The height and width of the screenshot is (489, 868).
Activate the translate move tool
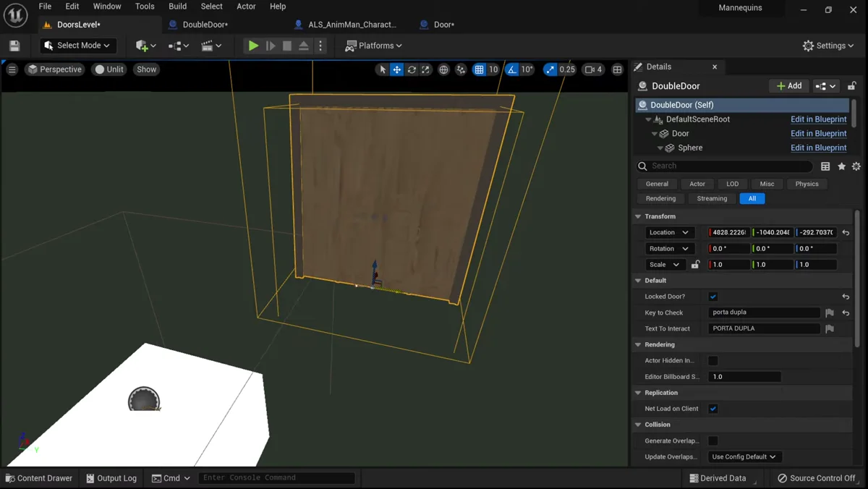click(397, 69)
